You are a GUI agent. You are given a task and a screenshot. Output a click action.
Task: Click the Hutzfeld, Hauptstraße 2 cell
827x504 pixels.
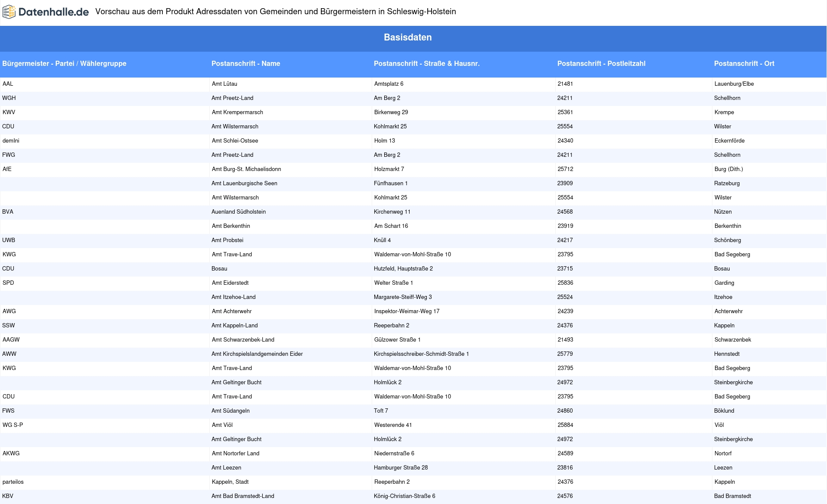403,269
